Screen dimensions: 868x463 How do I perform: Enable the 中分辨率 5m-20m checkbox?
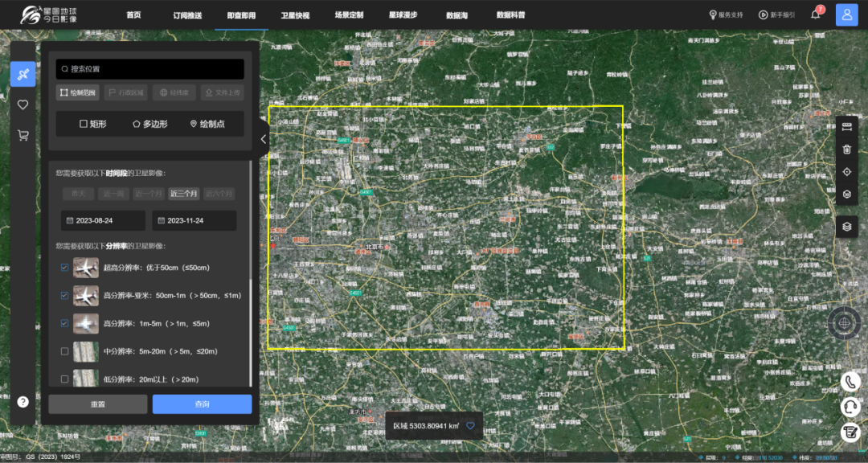click(x=64, y=351)
